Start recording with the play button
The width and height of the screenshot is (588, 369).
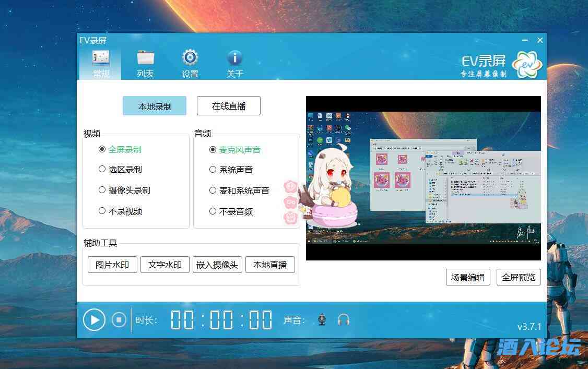94,320
